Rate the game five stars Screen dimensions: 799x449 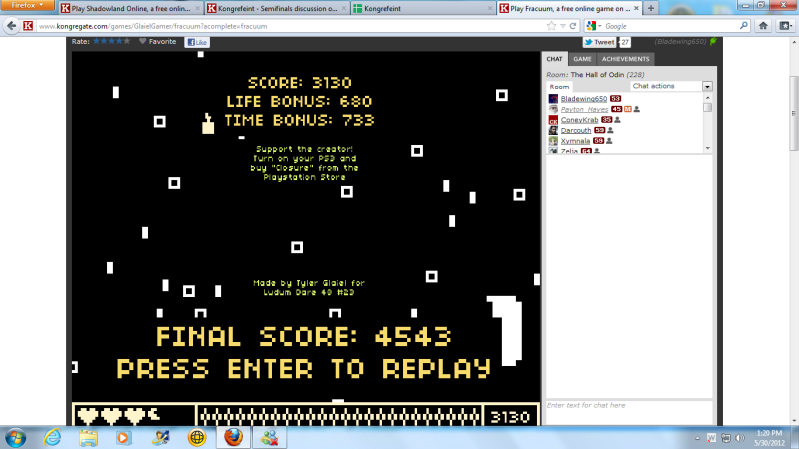tap(127, 41)
